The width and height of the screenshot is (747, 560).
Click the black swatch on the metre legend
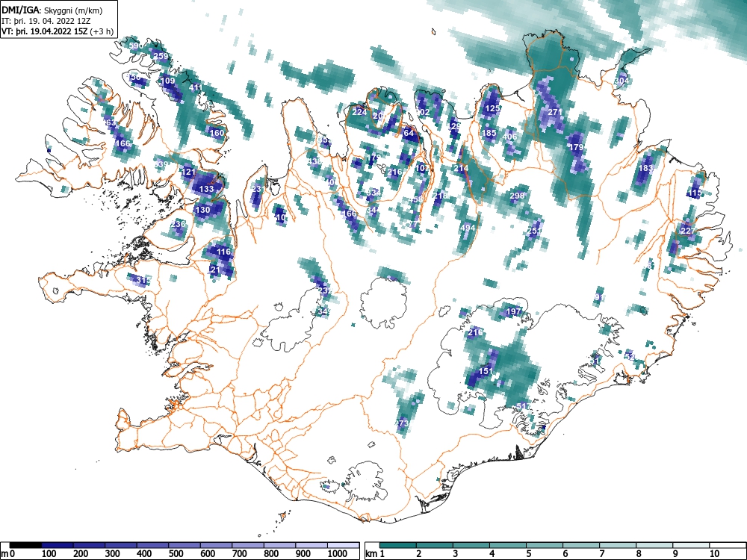25,545
